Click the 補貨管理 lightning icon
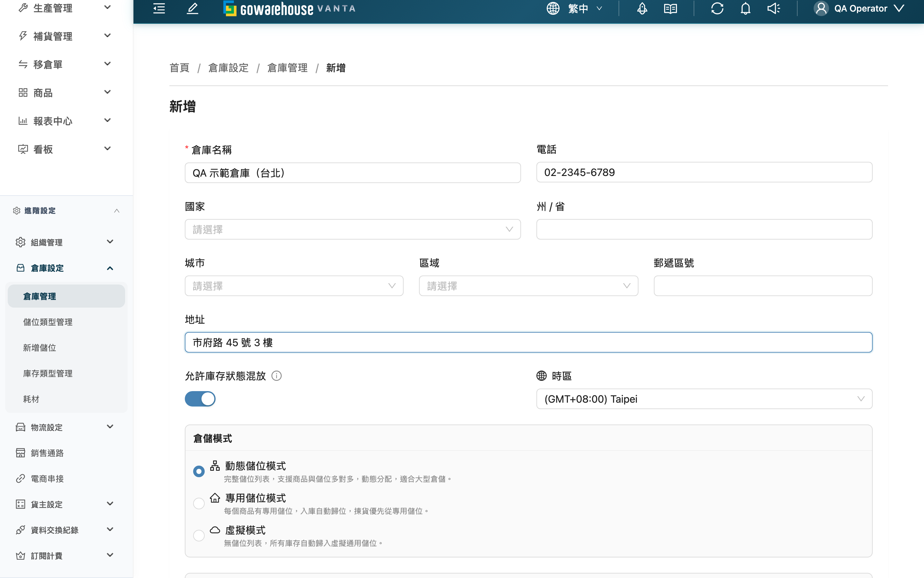This screenshot has width=924, height=578. click(23, 36)
